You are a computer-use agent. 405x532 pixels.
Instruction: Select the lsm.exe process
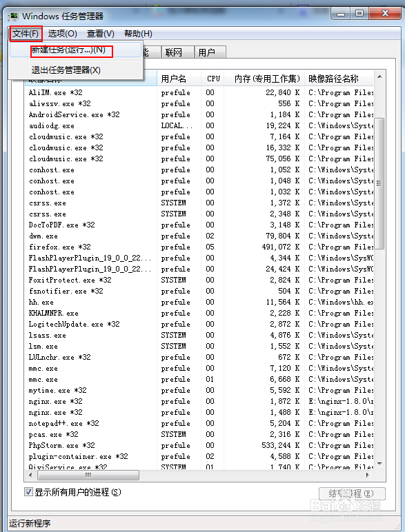click(x=199, y=346)
